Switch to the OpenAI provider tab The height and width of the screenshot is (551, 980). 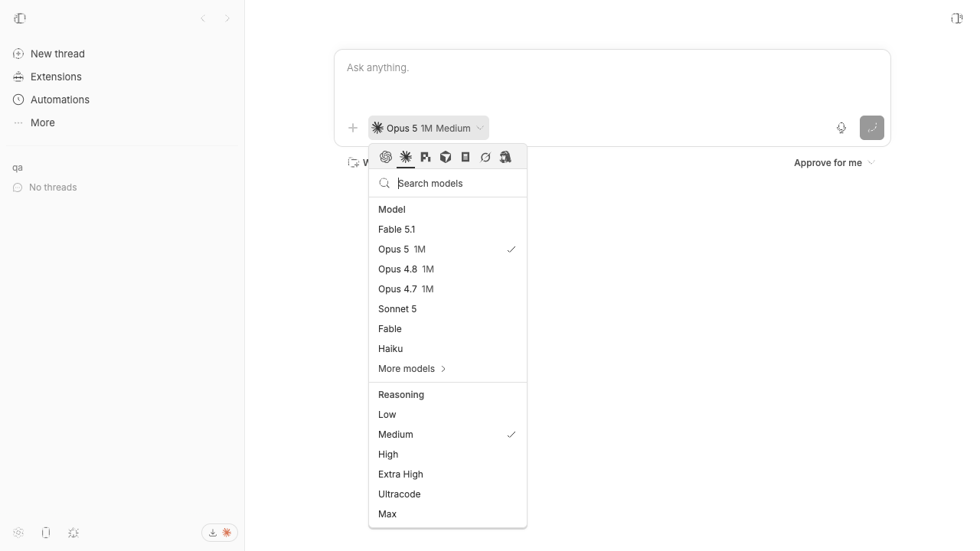(386, 157)
